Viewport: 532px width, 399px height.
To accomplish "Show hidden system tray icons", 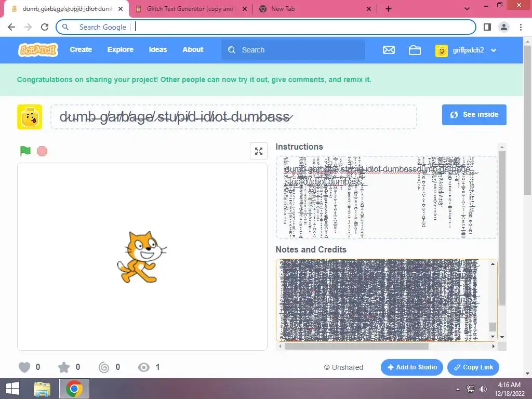I will coord(458,389).
